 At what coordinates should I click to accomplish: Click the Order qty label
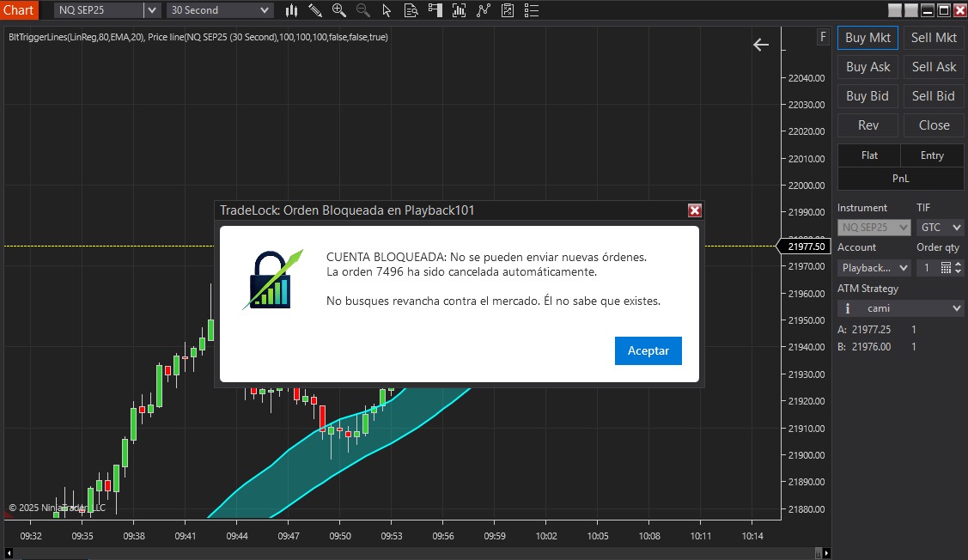click(938, 247)
